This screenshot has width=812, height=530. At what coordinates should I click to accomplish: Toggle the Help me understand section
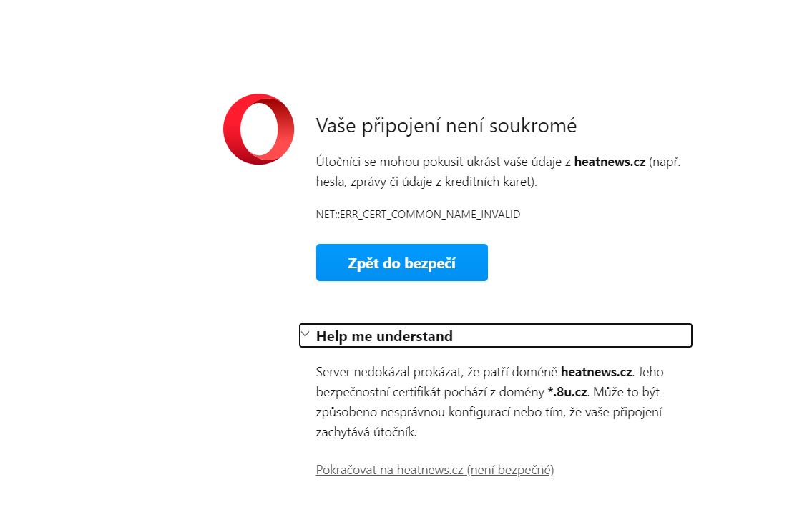496,335
